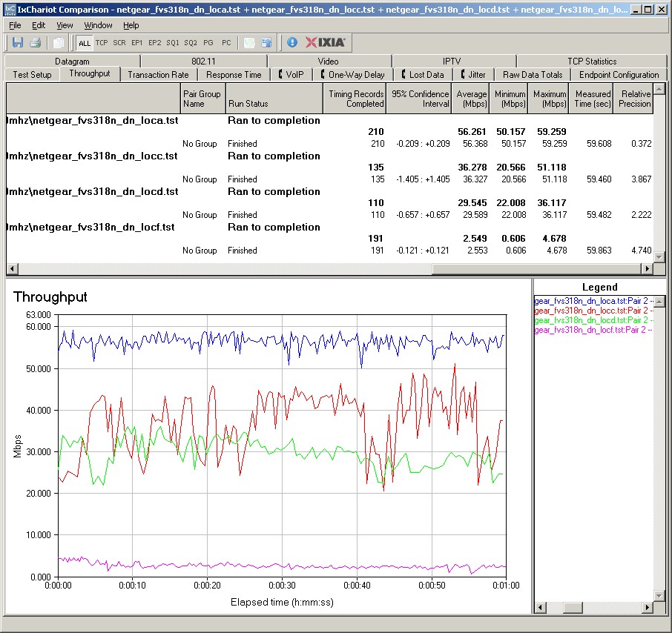Click the Average (Mbps) column header
672x633 pixels.
pos(470,99)
